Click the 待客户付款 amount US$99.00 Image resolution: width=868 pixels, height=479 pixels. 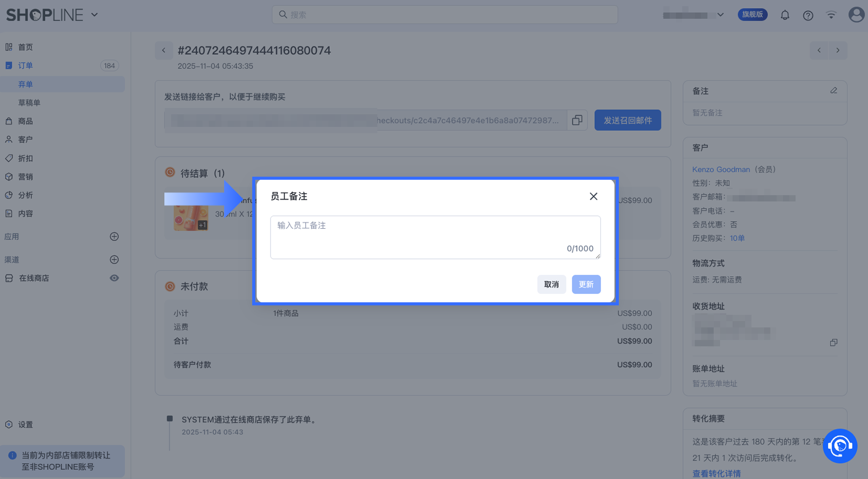click(635, 365)
